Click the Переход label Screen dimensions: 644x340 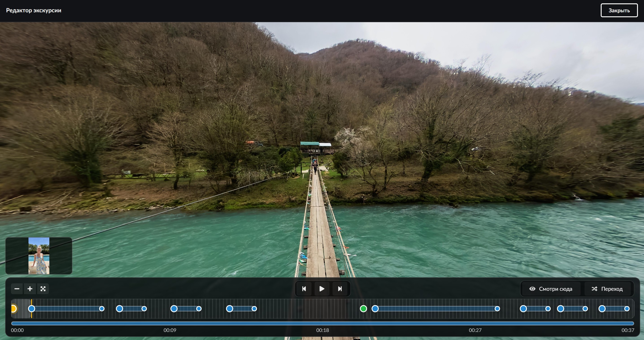612,289
